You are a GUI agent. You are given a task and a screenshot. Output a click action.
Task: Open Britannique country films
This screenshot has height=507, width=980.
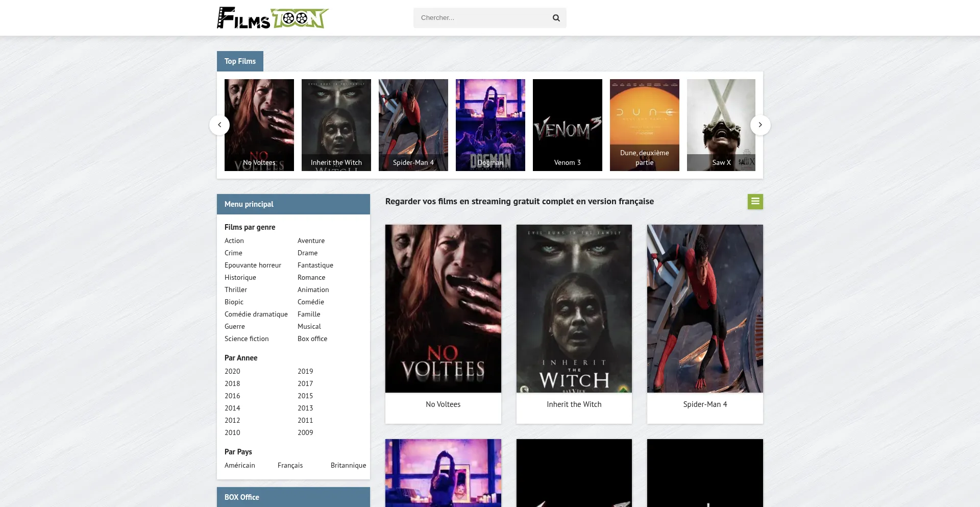[348, 466]
